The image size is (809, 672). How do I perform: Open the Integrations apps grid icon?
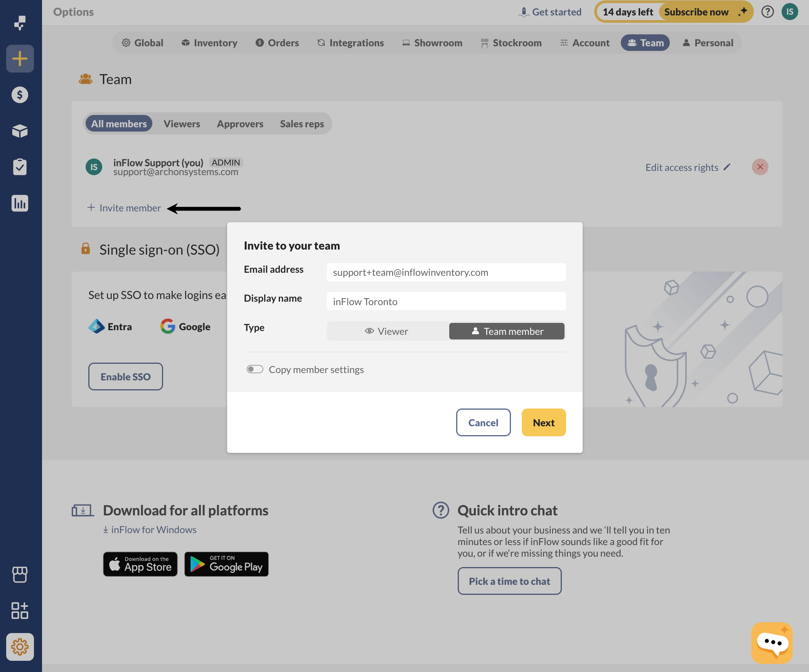[x=20, y=611]
